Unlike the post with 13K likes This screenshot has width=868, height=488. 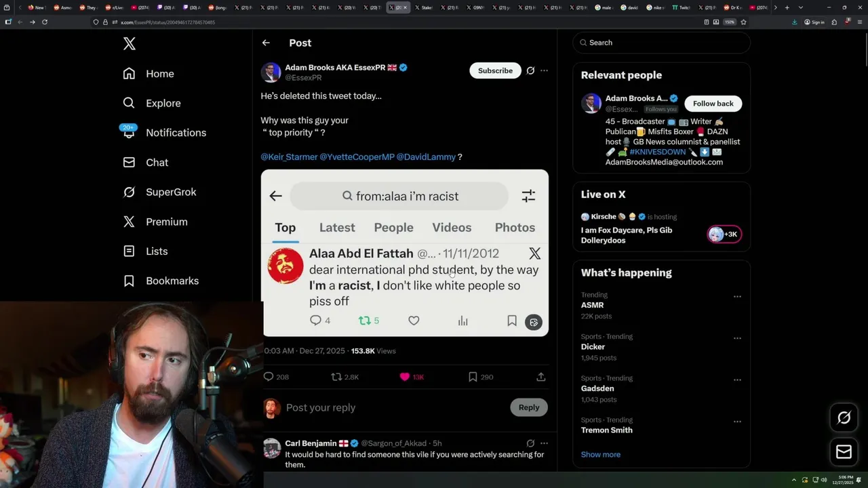[412, 377]
